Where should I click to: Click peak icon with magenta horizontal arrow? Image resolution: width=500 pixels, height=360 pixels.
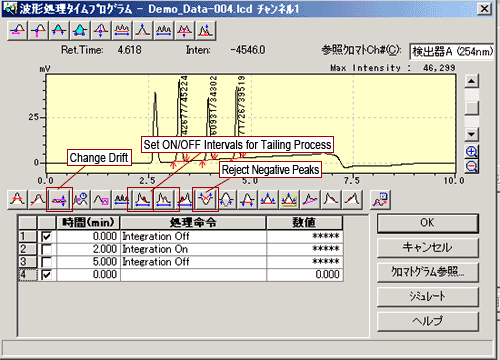click(17, 31)
